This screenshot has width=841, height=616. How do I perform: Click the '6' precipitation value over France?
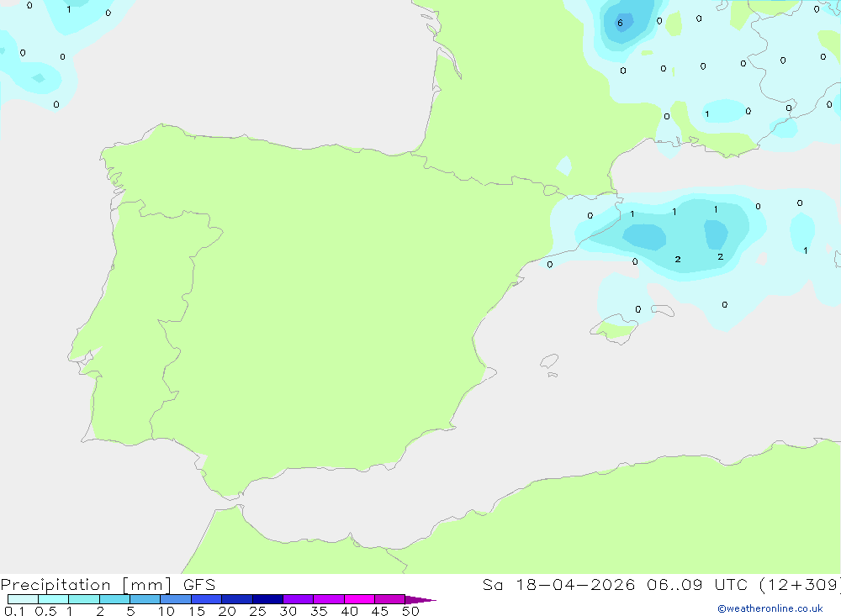click(x=620, y=23)
